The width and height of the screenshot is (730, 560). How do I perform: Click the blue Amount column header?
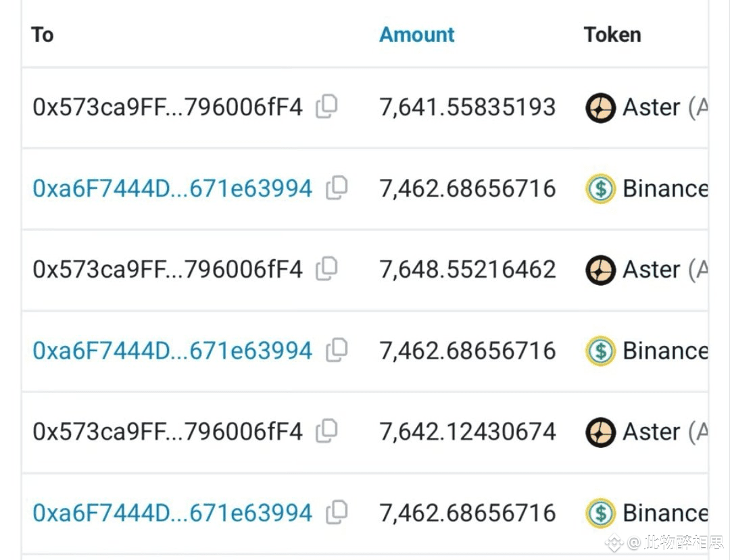click(x=417, y=34)
